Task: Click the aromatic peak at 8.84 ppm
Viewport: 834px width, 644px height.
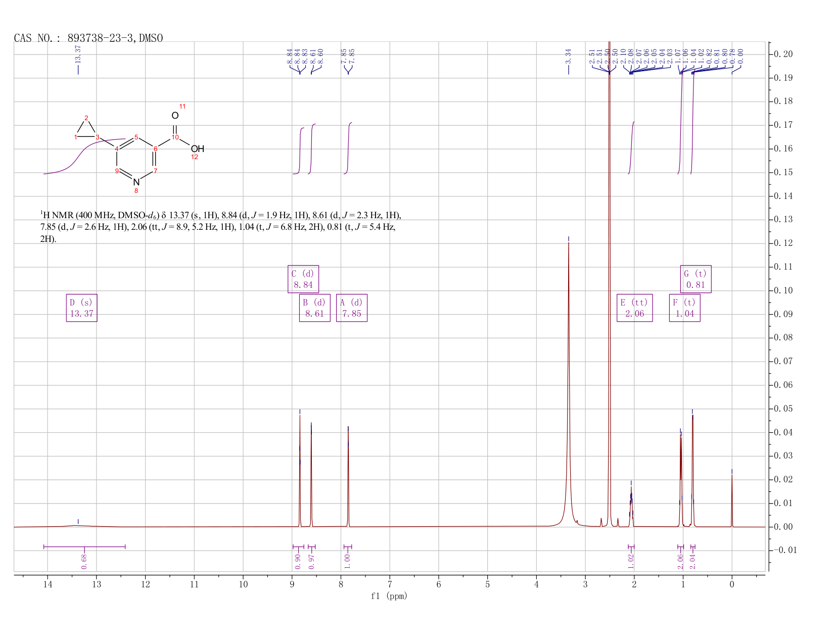Action: (x=300, y=471)
